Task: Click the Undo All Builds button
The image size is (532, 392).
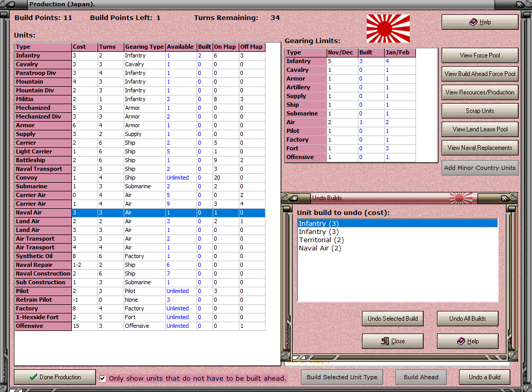Action: pos(467,319)
